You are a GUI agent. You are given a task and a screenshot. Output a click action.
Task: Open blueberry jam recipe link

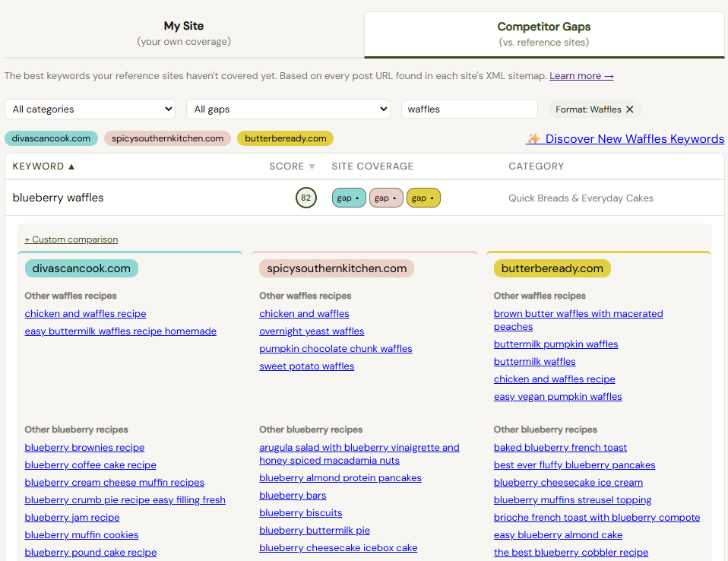point(72,518)
